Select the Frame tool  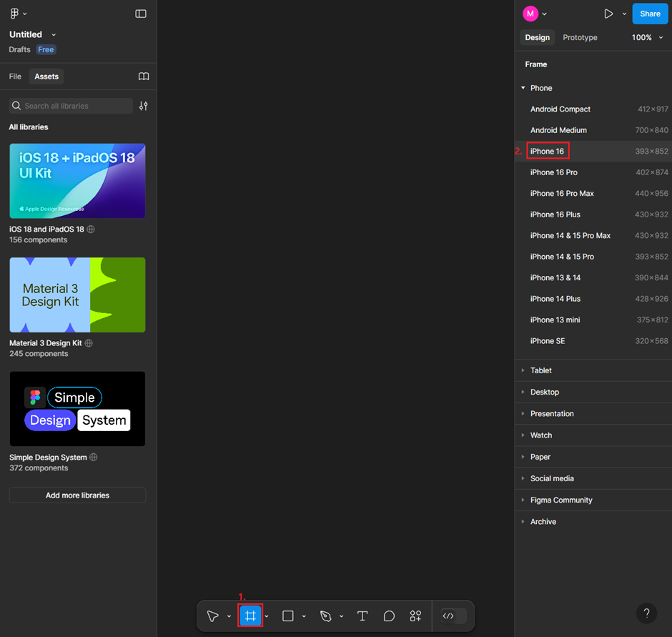pos(251,616)
